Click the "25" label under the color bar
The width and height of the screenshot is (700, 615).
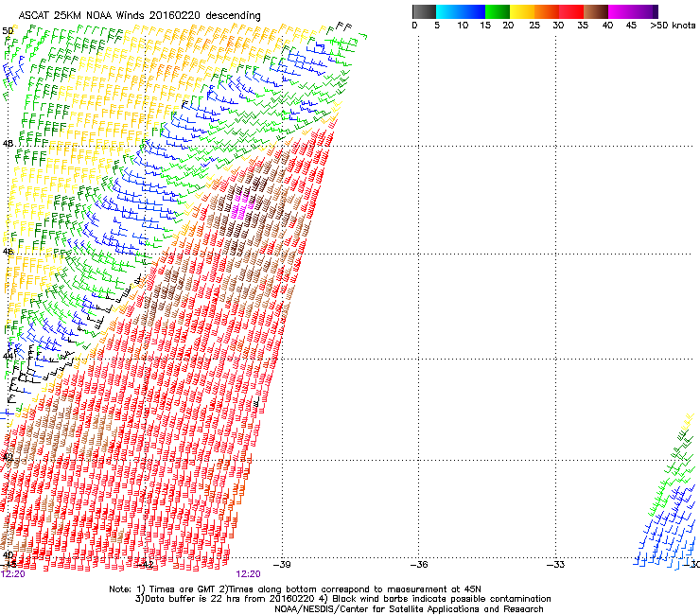[x=534, y=26]
